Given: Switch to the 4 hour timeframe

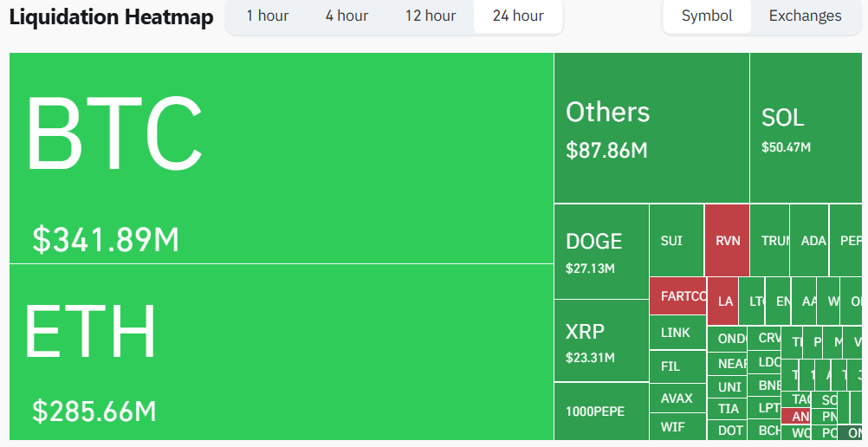Looking at the screenshot, I should (347, 16).
